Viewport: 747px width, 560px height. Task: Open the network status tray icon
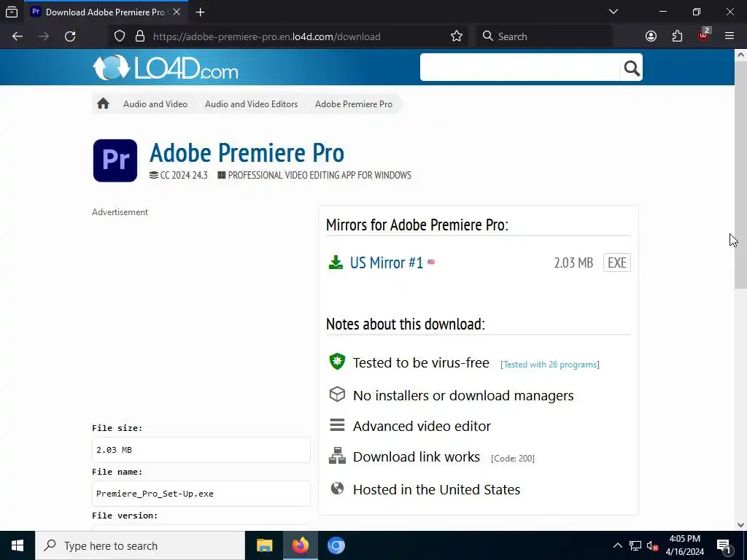[x=635, y=545]
